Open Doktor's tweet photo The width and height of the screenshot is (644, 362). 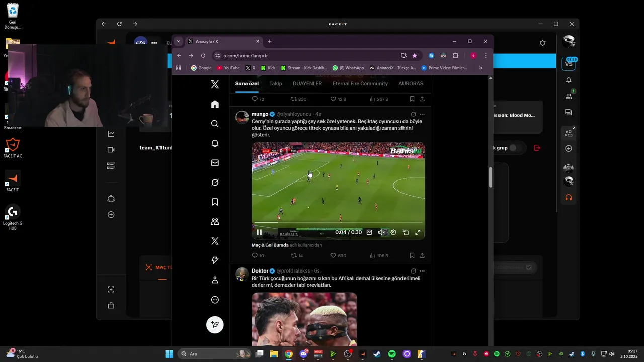[x=304, y=318]
